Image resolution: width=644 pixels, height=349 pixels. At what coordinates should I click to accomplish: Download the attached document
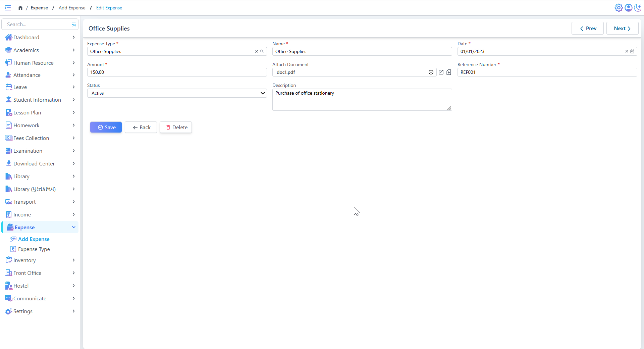click(449, 72)
